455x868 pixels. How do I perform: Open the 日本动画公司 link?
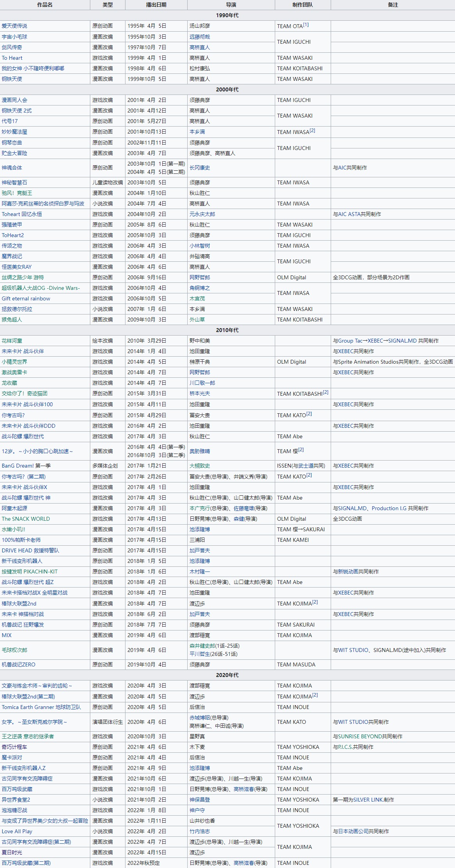353,831
